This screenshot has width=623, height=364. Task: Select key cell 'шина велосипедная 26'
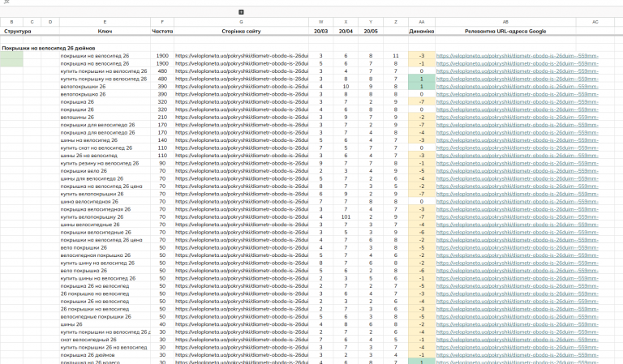pos(105,202)
